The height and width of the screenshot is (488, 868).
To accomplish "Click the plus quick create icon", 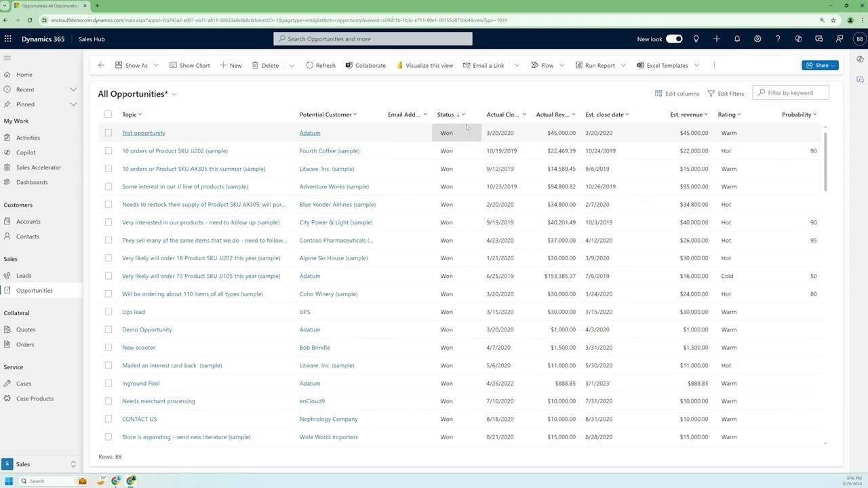I will (716, 39).
